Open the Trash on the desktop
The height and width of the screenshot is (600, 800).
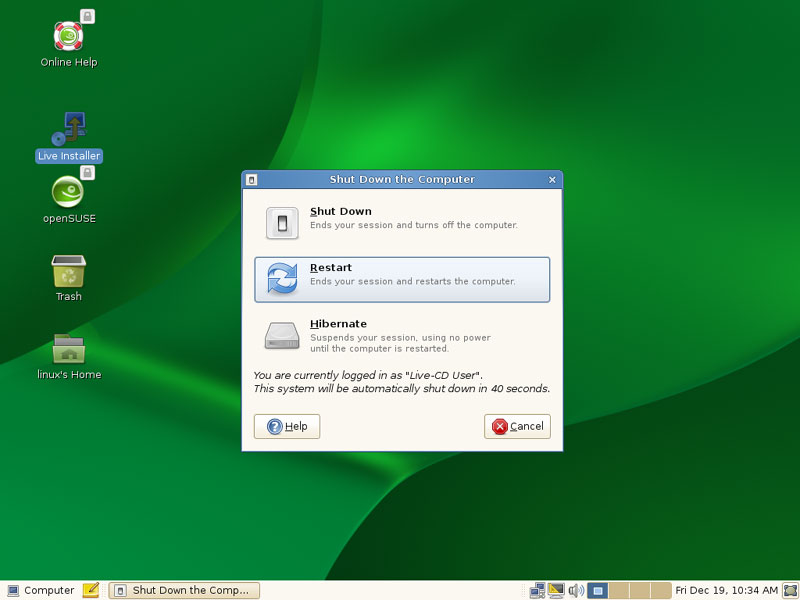click(x=69, y=272)
